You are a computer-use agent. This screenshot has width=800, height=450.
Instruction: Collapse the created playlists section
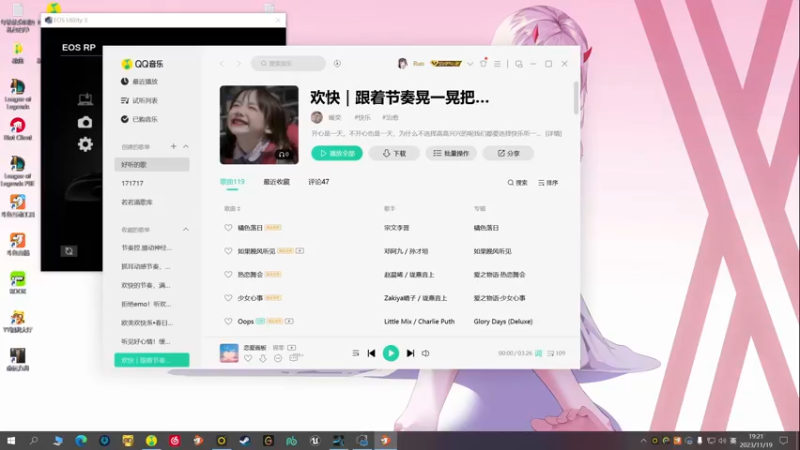186,146
